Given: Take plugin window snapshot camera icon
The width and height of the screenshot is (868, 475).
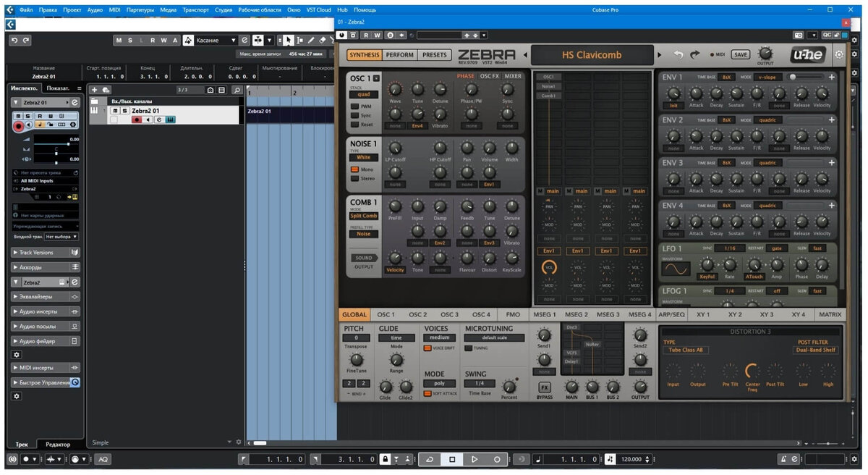Looking at the screenshot, I should point(799,35).
